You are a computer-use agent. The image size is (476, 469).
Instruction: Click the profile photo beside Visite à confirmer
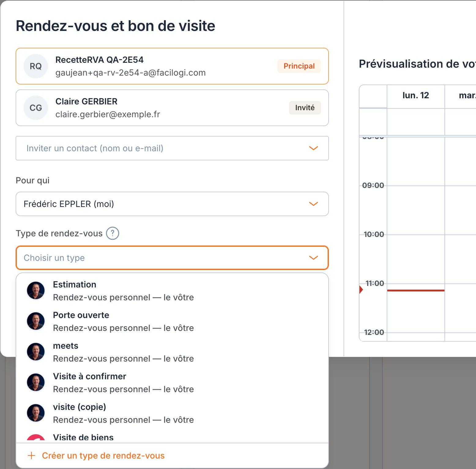pyautogui.click(x=36, y=382)
